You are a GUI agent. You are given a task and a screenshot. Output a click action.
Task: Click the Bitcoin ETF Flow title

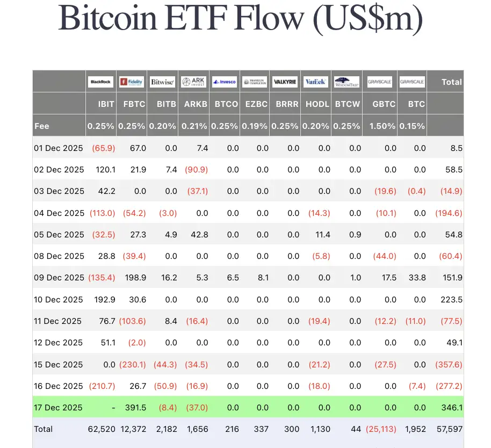pyautogui.click(x=241, y=18)
